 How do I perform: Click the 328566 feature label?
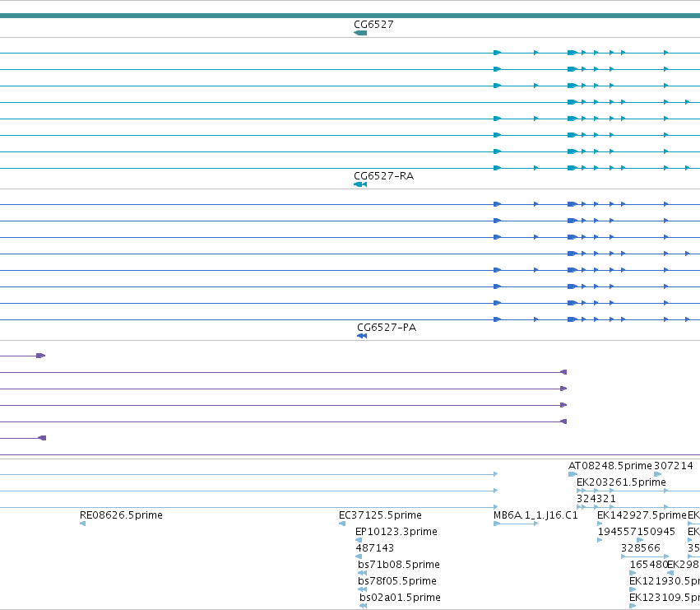tap(641, 548)
